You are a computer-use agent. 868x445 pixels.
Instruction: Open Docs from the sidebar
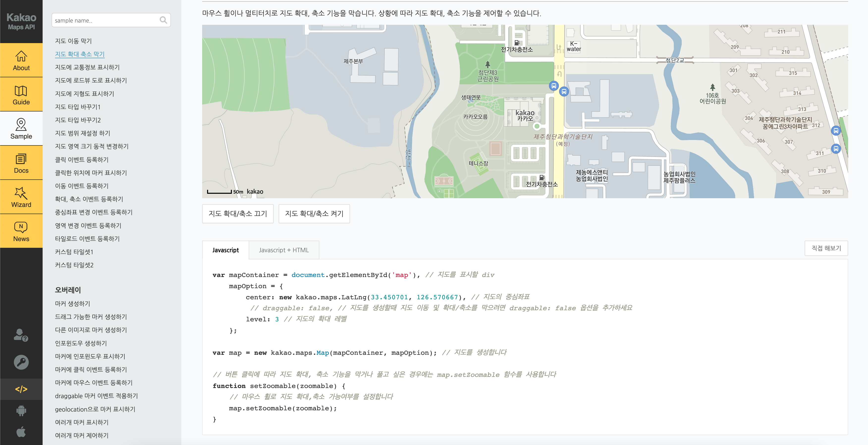coord(21,163)
